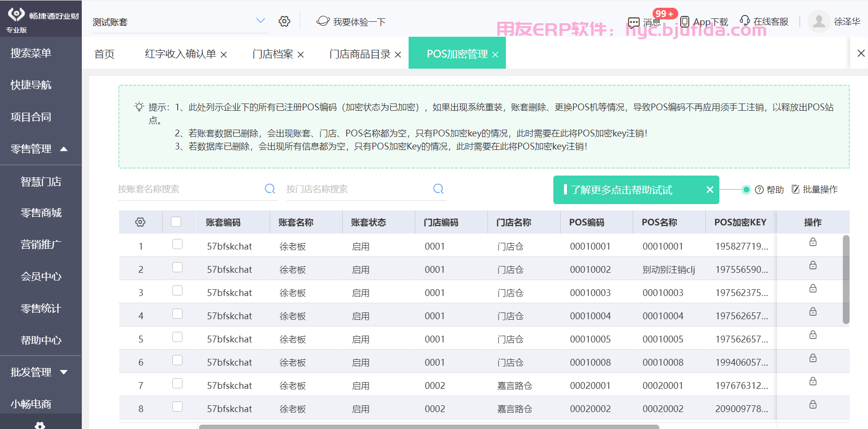
Task: Open the 消息 messages icon
Action: click(634, 22)
